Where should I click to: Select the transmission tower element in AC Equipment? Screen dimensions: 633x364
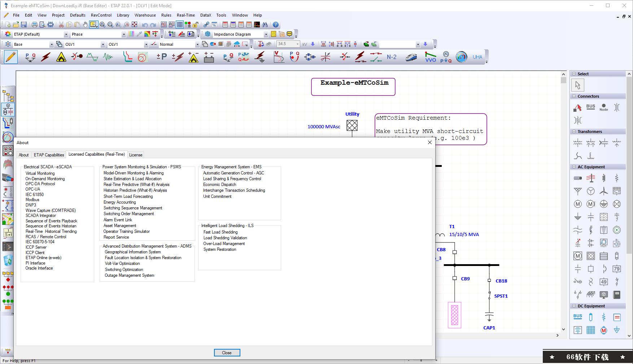click(591, 178)
